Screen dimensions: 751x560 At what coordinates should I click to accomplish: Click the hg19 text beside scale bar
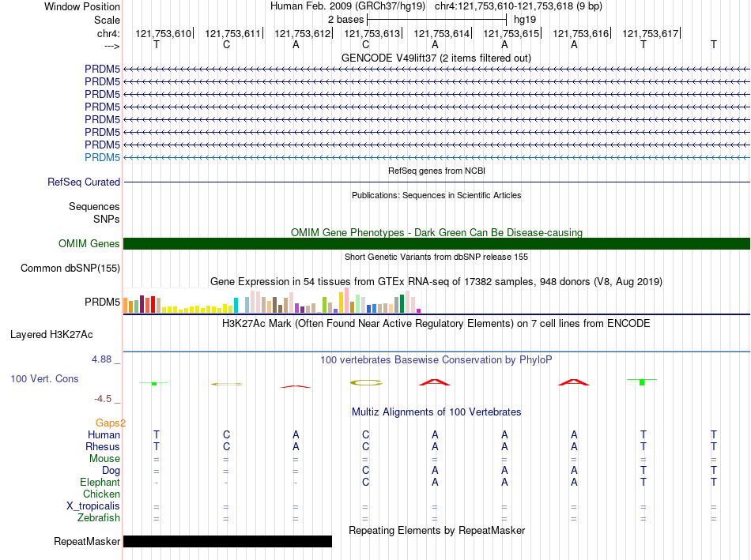click(525, 20)
